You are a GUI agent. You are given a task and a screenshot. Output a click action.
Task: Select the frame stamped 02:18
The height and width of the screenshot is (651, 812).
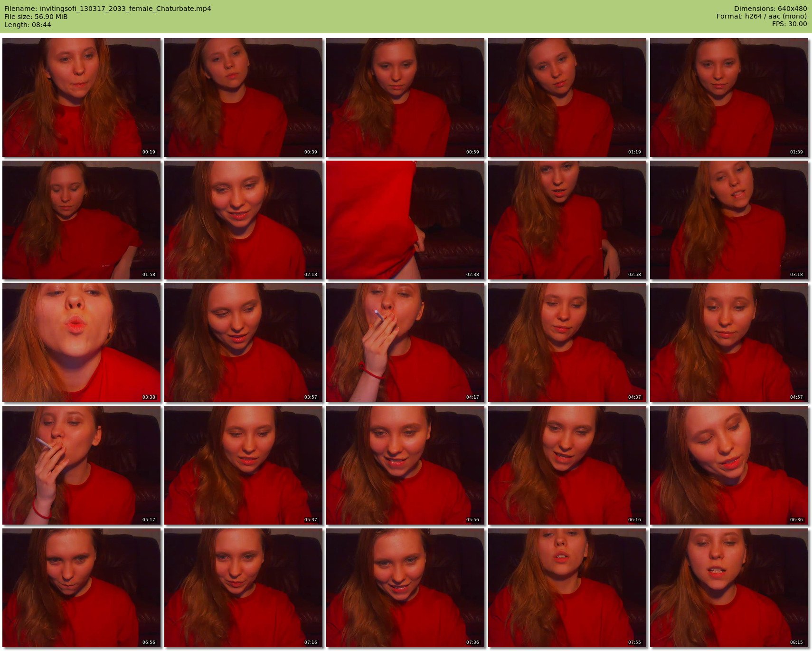(x=243, y=220)
